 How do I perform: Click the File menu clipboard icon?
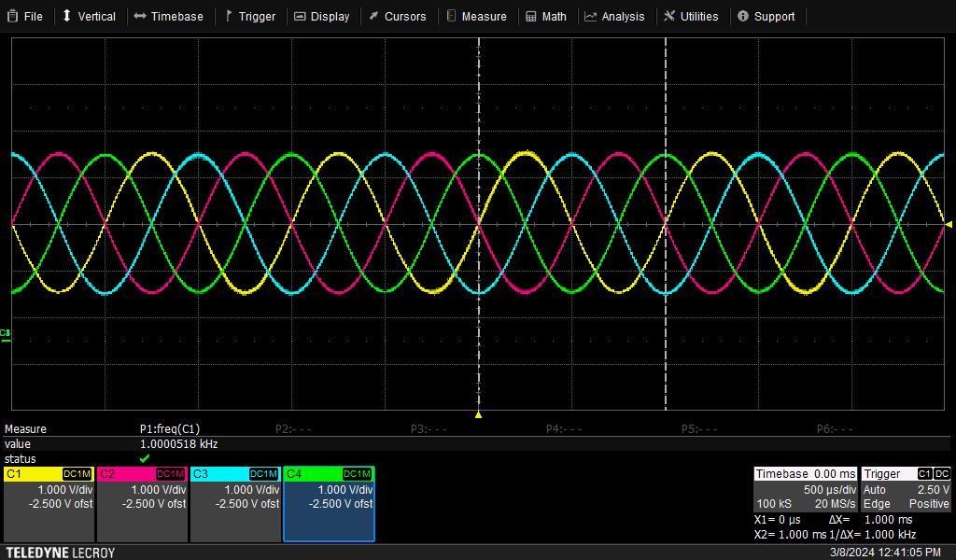point(12,16)
